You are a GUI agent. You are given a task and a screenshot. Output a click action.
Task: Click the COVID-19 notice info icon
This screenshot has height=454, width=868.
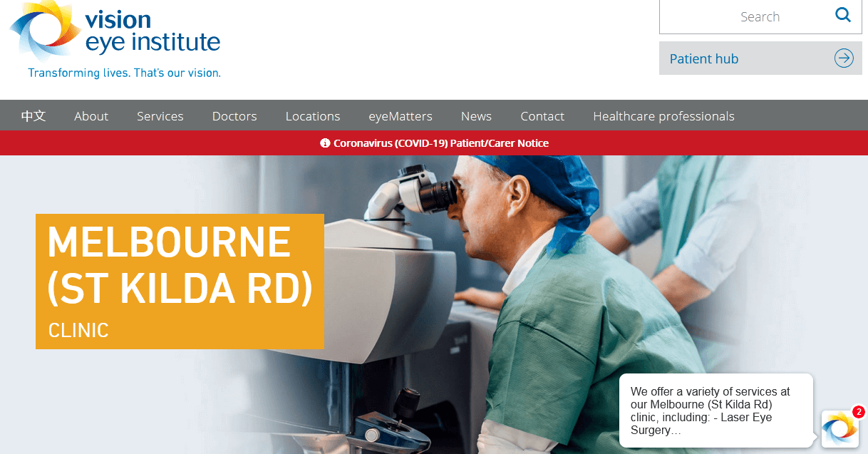point(326,143)
